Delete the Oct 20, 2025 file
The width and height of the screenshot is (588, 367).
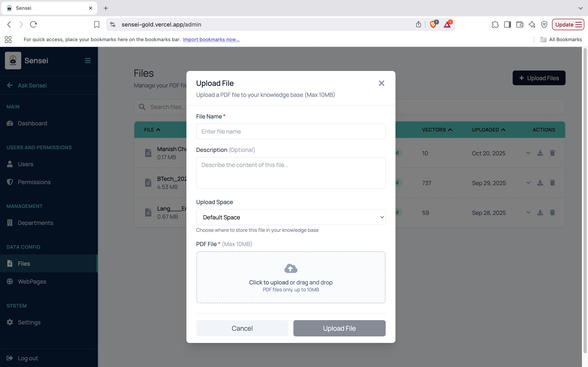[552, 153]
